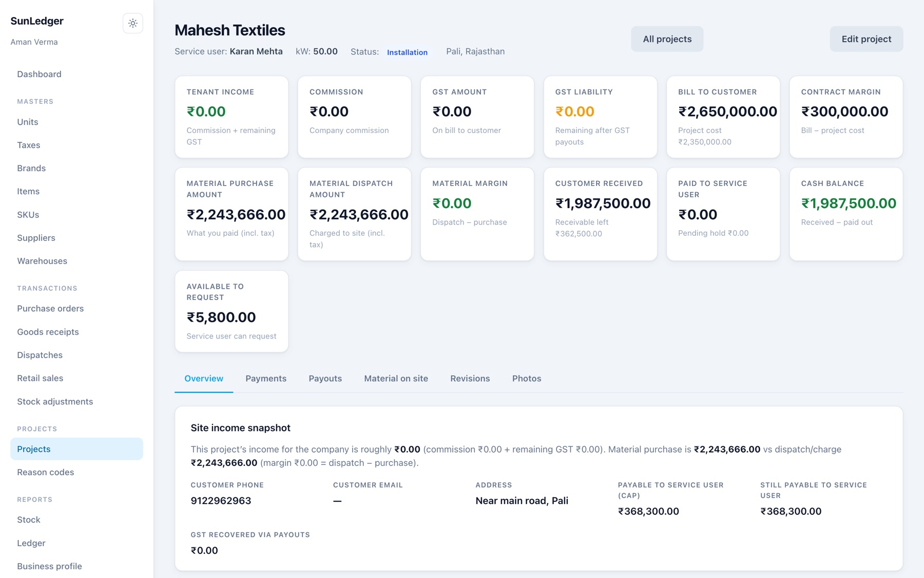Screen dimensions: 924x578
Task: Open the Revisions tab
Action: click(x=470, y=379)
